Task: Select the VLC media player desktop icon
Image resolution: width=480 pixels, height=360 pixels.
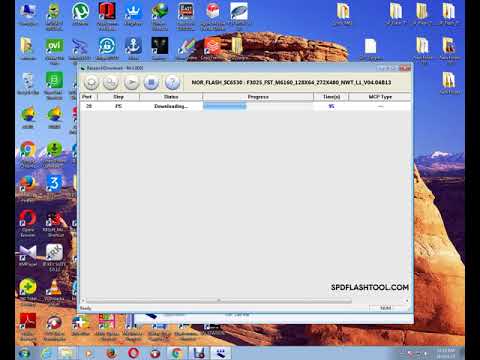Action: (54, 292)
